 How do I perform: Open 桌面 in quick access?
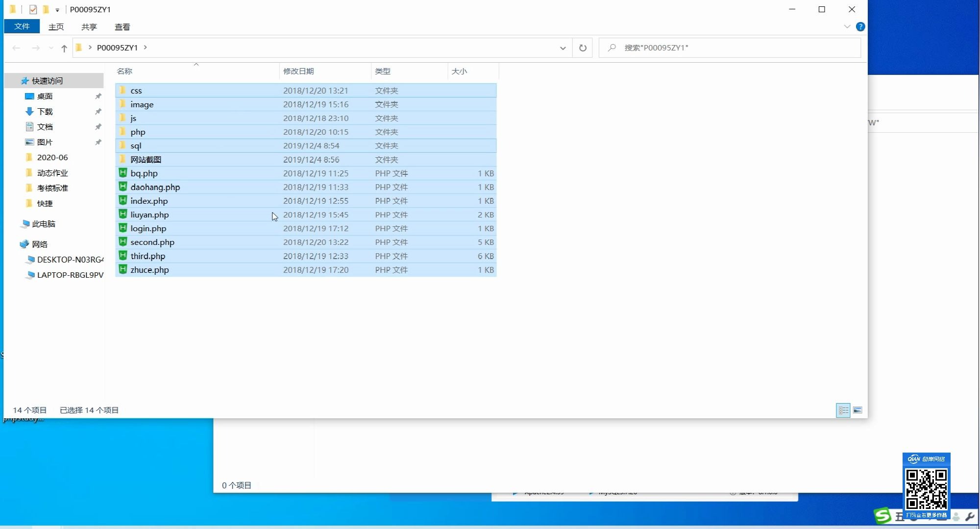click(45, 96)
